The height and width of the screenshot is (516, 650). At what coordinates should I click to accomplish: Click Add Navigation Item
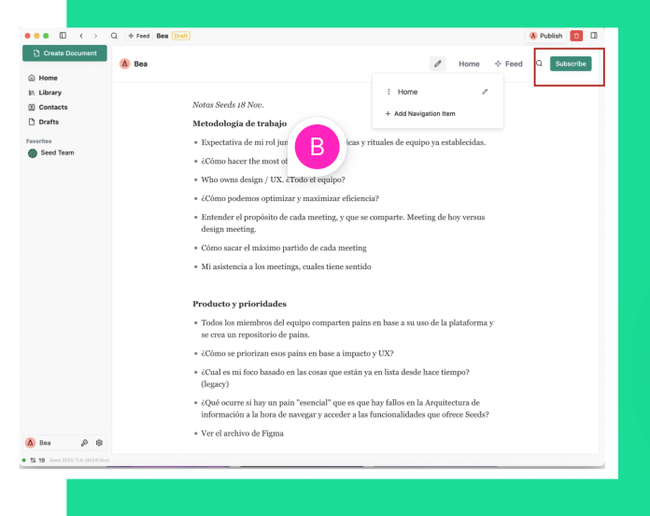(x=424, y=114)
